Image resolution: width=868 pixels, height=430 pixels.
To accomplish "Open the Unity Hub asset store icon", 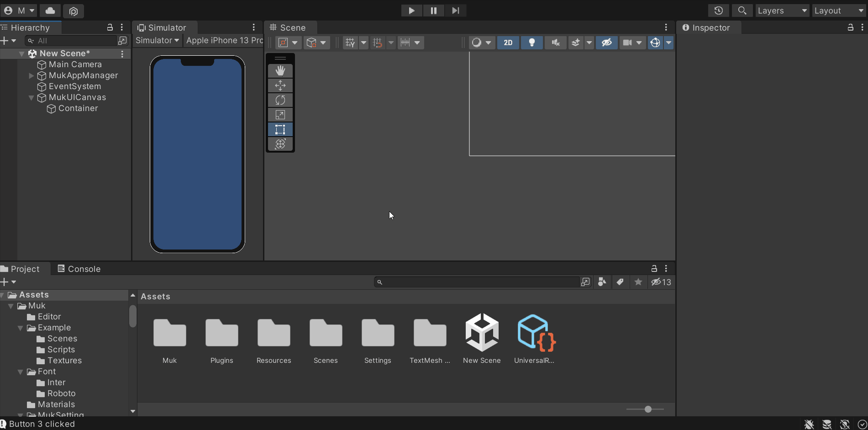I will coord(74,11).
